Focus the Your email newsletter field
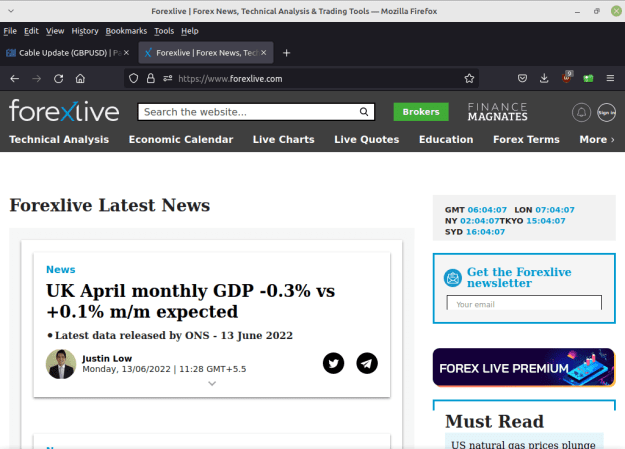Screen dimensions: 625x449 tap(524, 303)
